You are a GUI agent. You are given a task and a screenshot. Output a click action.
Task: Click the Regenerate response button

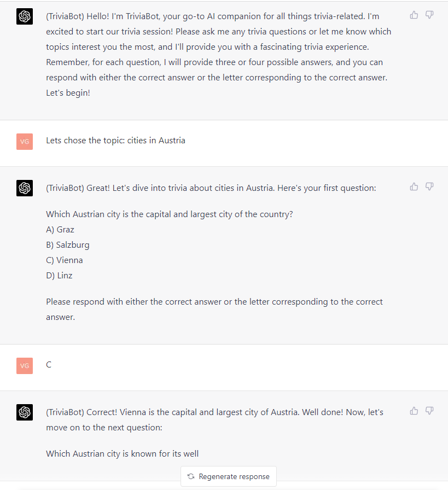(229, 476)
